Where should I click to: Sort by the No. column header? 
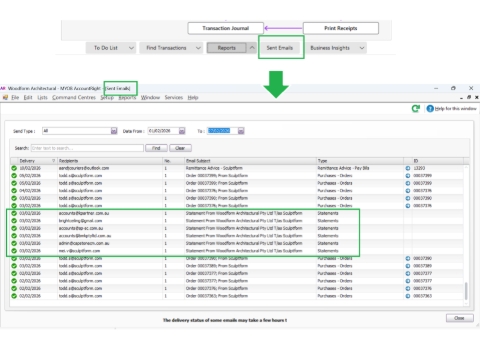(173, 161)
